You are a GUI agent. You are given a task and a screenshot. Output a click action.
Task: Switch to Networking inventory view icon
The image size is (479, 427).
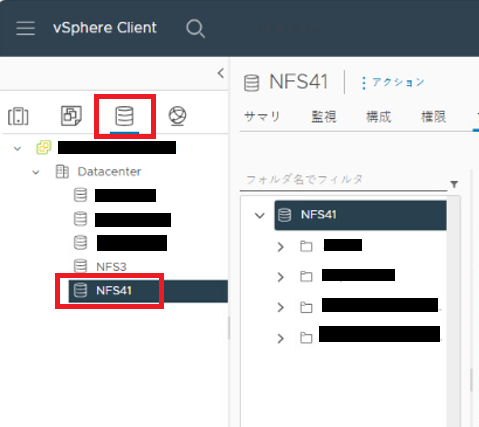[x=177, y=116]
